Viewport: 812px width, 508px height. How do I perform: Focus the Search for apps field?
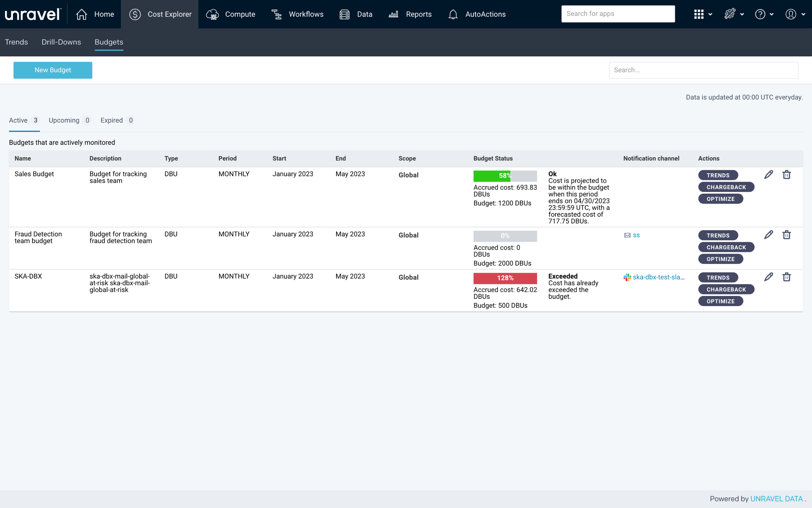pos(618,14)
